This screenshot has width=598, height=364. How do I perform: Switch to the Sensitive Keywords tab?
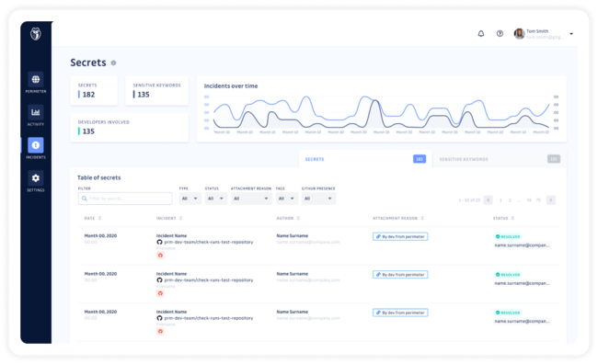coord(500,159)
